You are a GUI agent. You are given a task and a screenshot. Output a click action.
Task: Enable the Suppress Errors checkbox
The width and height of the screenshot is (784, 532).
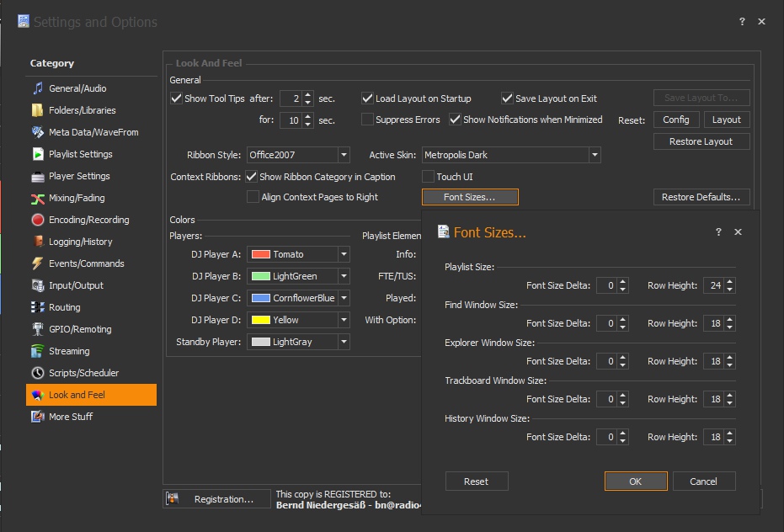point(368,120)
